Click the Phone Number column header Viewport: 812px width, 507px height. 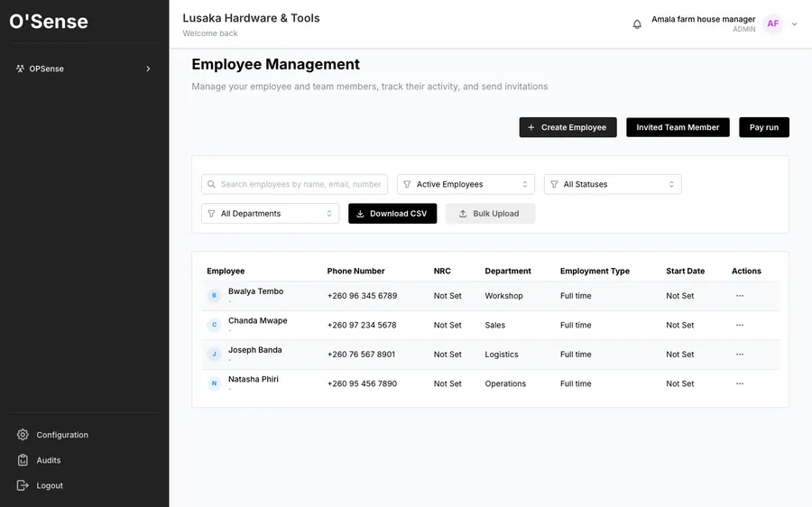coord(355,271)
